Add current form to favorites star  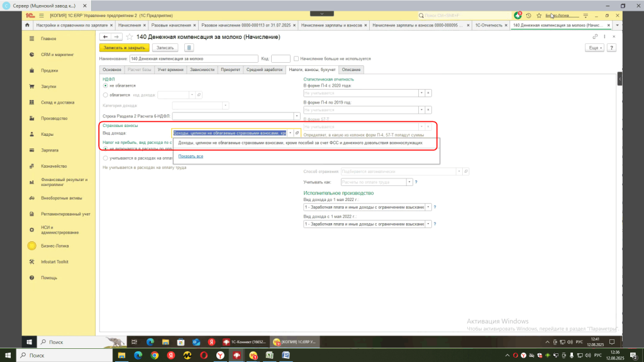[130, 37]
